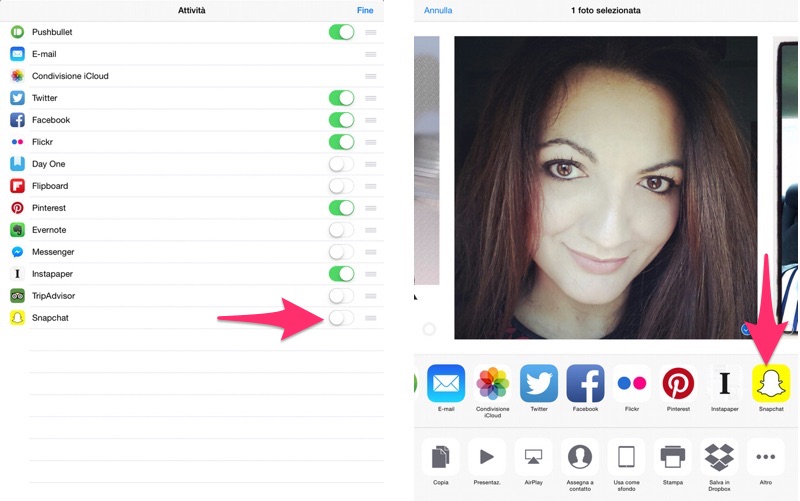Enable the Snapchat activity switch

tap(341, 318)
